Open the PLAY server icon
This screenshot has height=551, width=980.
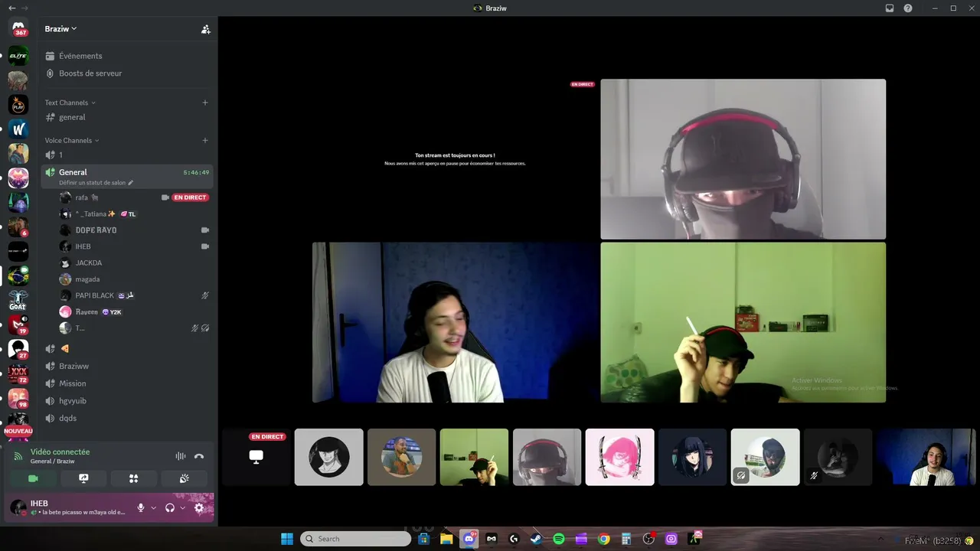pos(18,104)
